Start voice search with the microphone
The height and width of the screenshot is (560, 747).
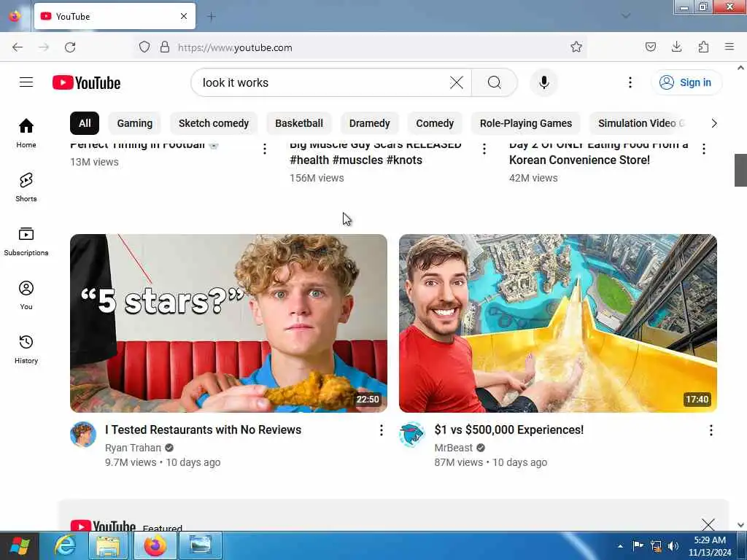(x=543, y=82)
